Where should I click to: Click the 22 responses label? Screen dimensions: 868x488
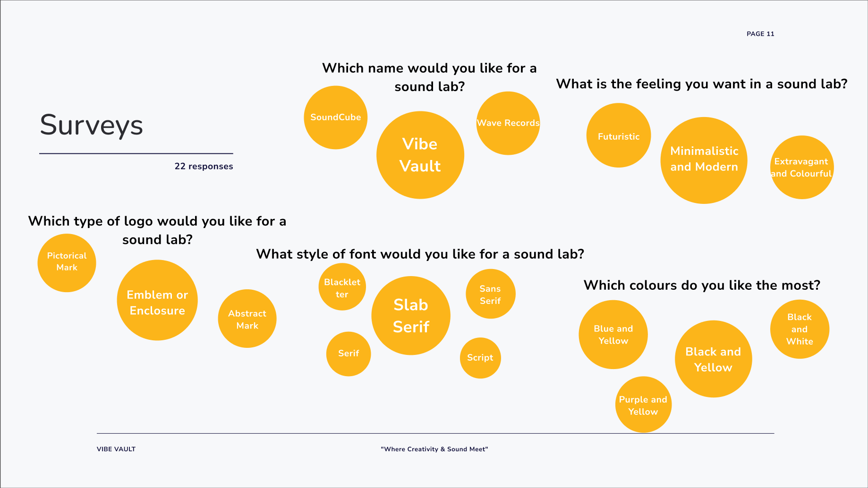[204, 166]
